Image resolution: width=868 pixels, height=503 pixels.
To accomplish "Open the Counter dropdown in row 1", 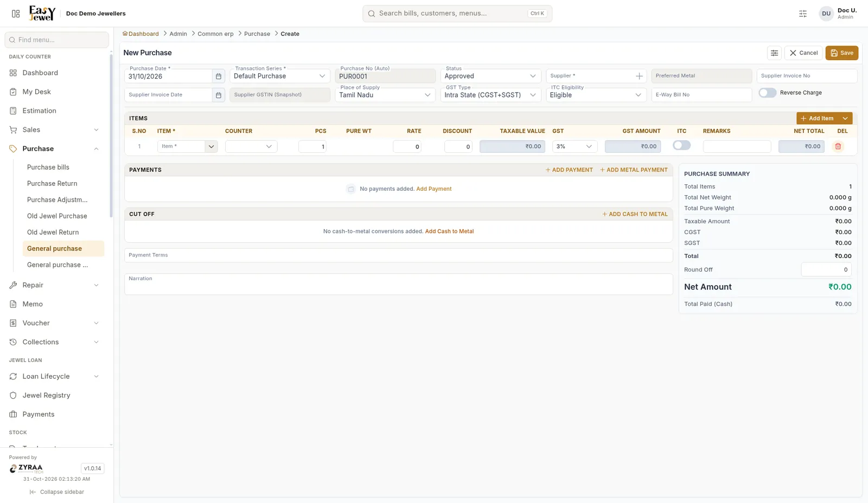I will coord(251,146).
